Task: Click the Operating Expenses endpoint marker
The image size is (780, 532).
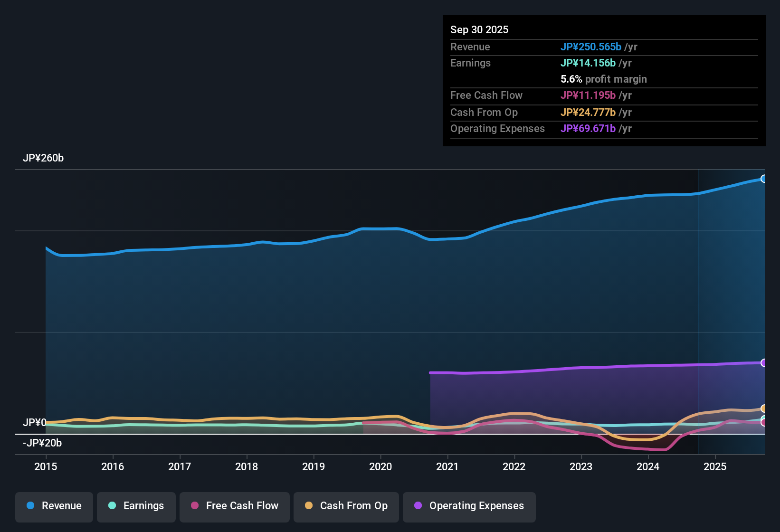Action: 764,362
